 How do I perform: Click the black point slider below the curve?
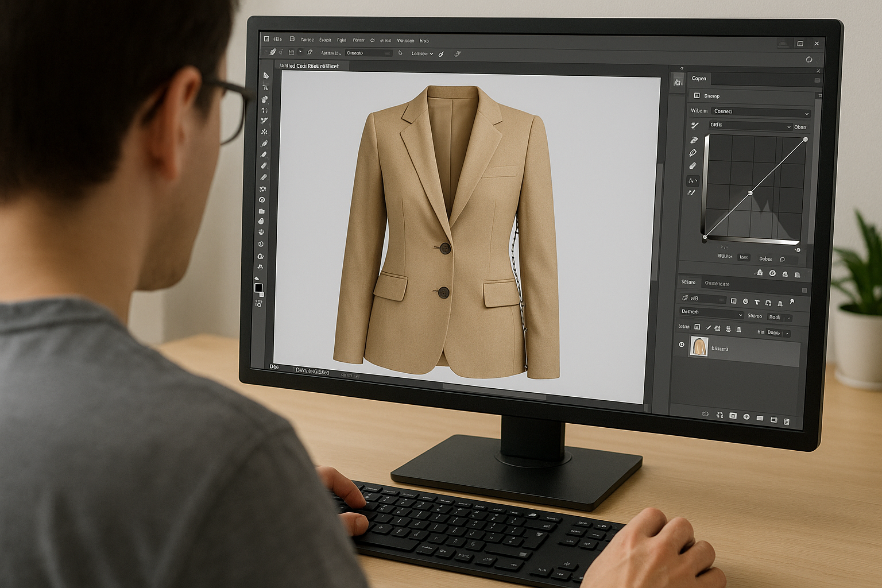tap(705, 241)
